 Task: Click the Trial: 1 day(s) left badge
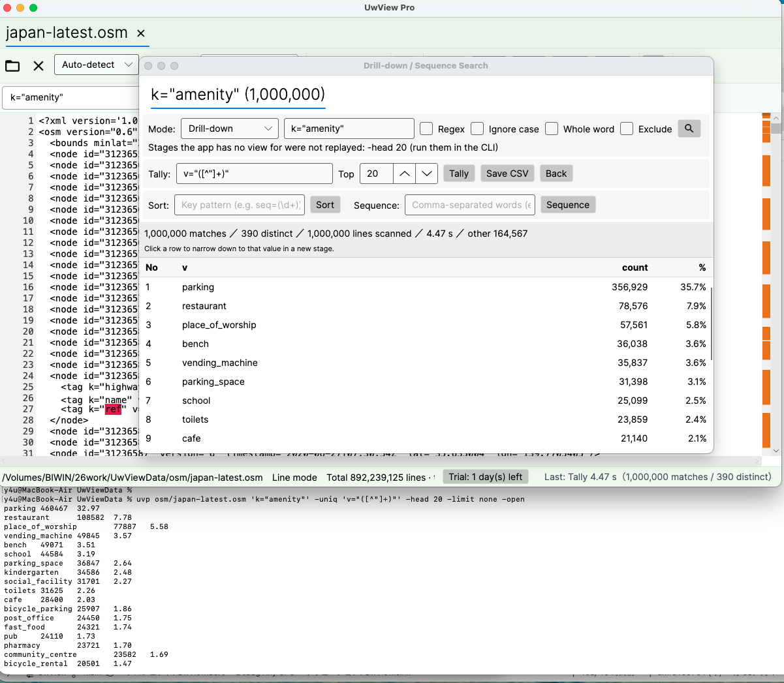pos(485,477)
